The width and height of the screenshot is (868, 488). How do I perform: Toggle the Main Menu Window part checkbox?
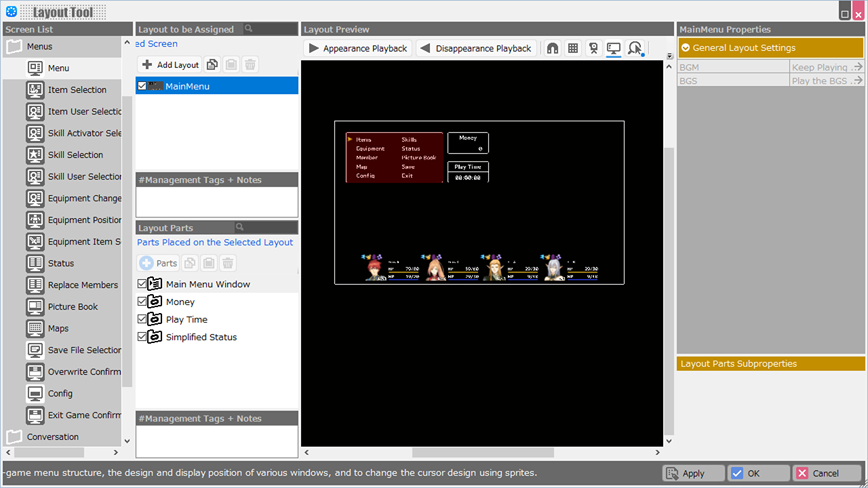(142, 284)
